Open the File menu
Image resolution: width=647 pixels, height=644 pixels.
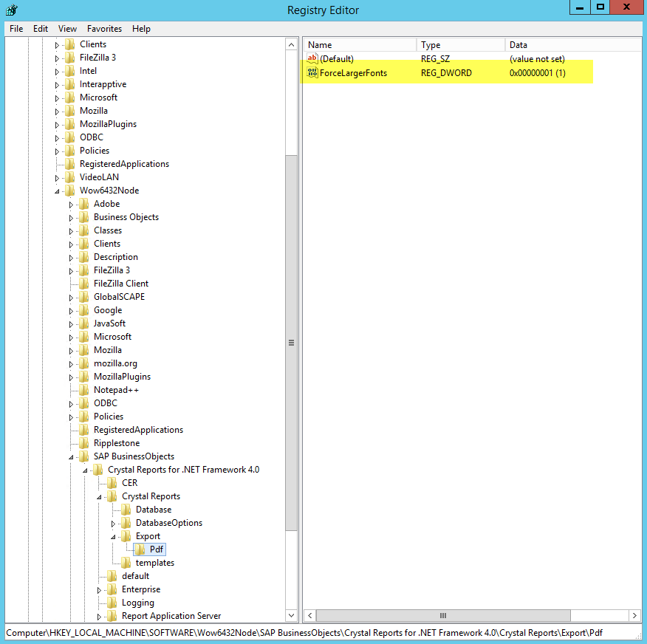tap(16, 29)
